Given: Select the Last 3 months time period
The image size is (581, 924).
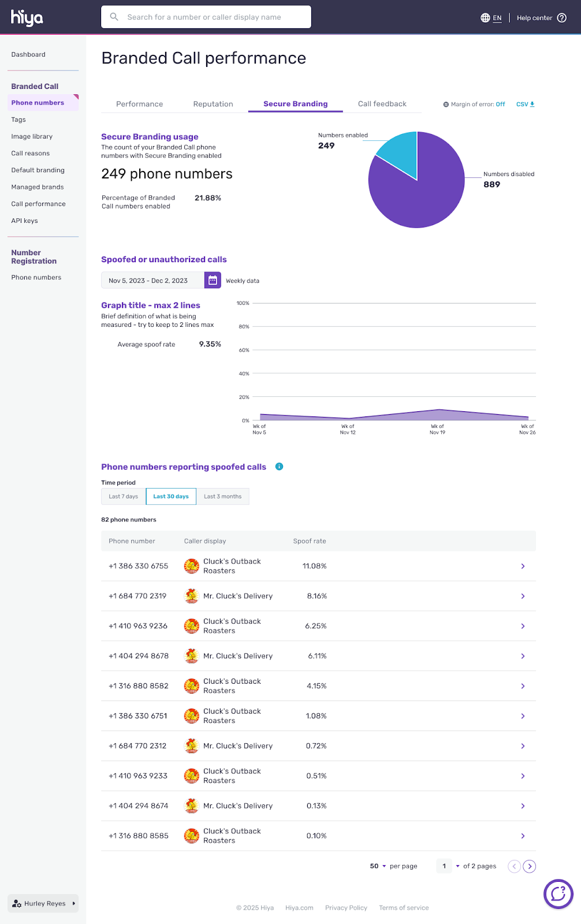Looking at the screenshot, I should click(222, 497).
